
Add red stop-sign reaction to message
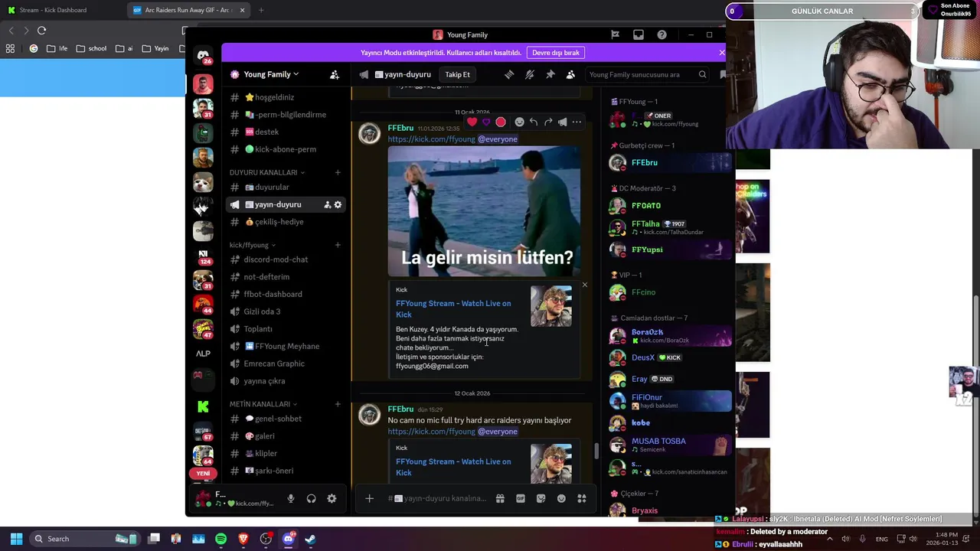tap(501, 122)
